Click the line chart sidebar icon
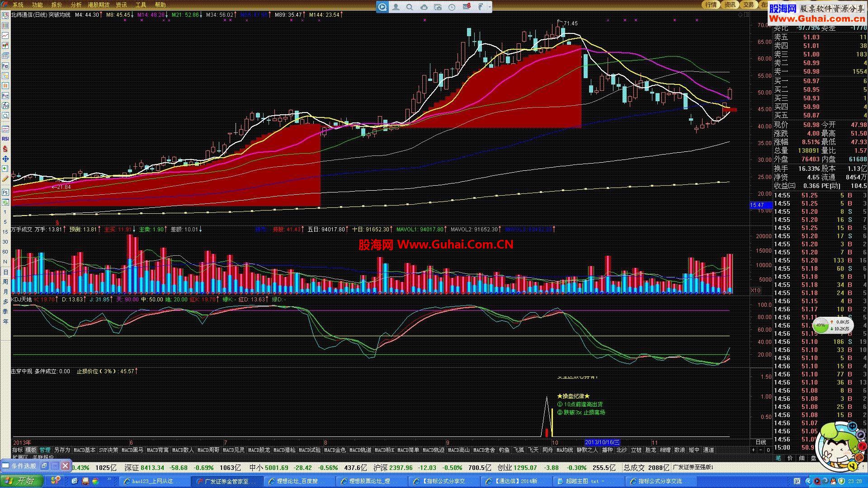Image resolution: width=868 pixels, height=488 pixels. tap(5, 35)
